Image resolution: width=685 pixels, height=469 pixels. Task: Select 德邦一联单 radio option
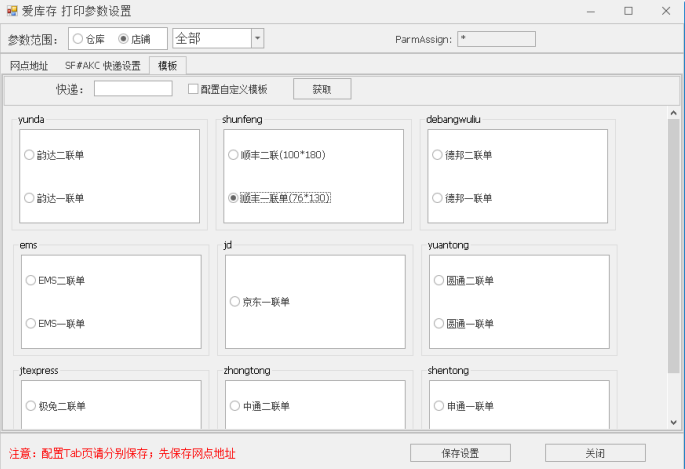click(462, 198)
